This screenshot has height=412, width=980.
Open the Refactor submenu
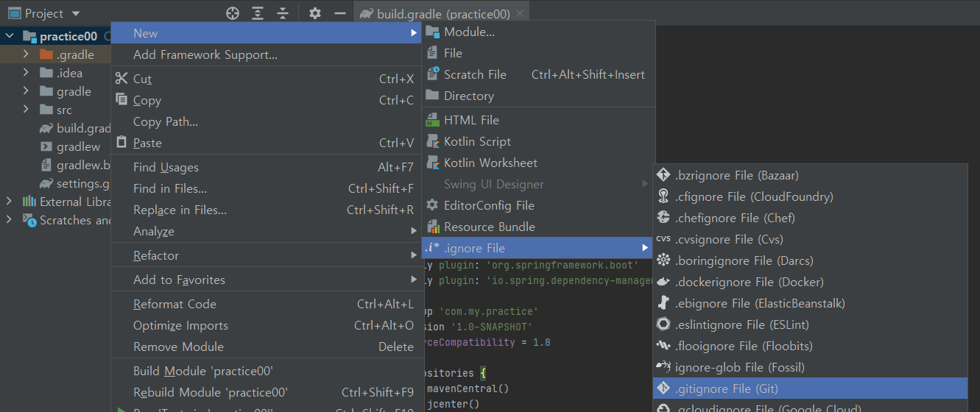(x=267, y=255)
